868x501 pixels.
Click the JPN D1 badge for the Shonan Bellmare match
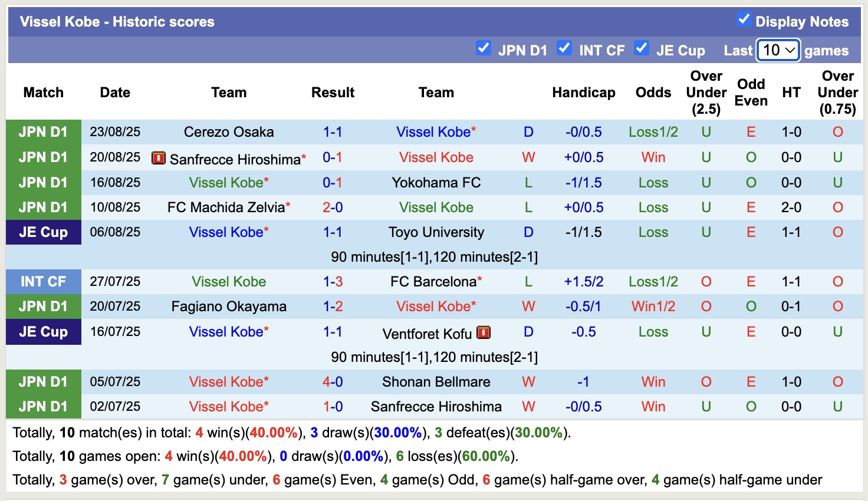point(43,382)
